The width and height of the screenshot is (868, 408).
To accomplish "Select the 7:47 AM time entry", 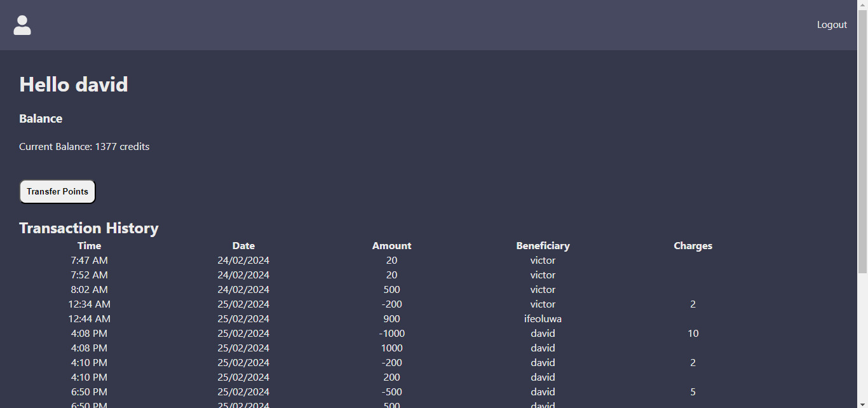I will pyautogui.click(x=90, y=261).
